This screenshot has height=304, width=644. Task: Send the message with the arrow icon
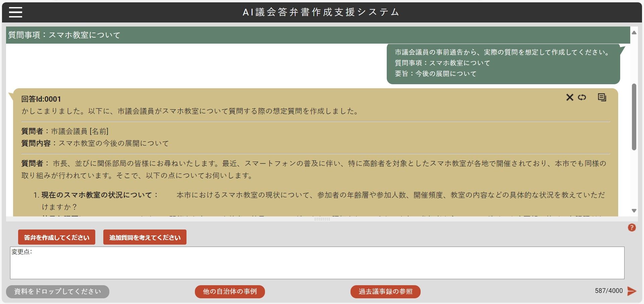pyautogui.click(x=632, y=291)
